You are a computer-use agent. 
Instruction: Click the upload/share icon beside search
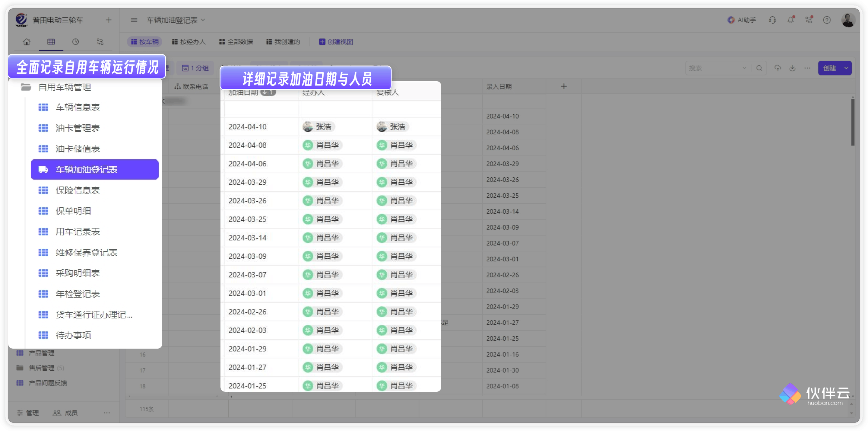[x=778, y=68]
